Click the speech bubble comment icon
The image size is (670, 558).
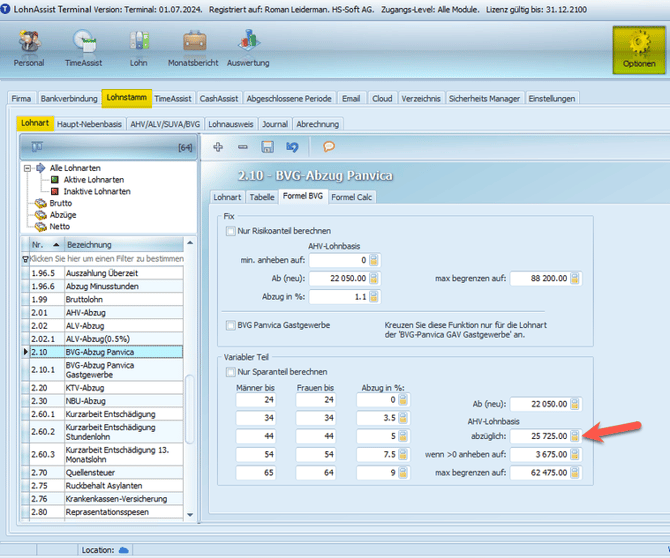pyautogui.click(x=328, y=146)
